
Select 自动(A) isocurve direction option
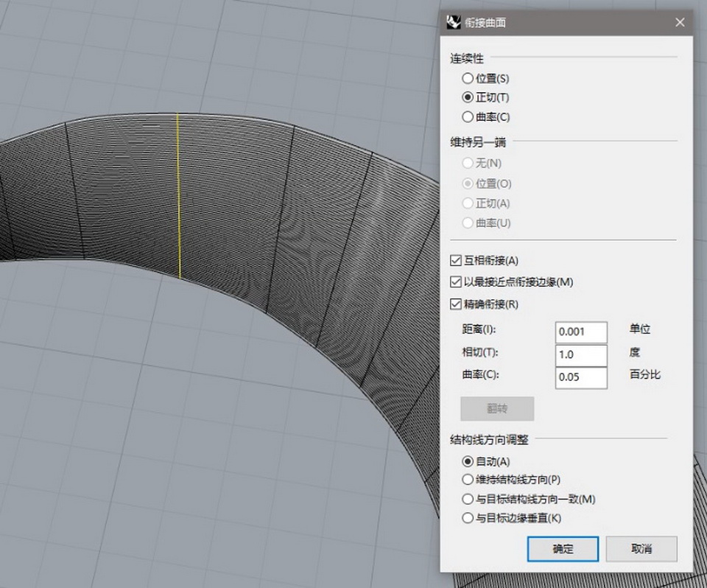pos(467,461)
